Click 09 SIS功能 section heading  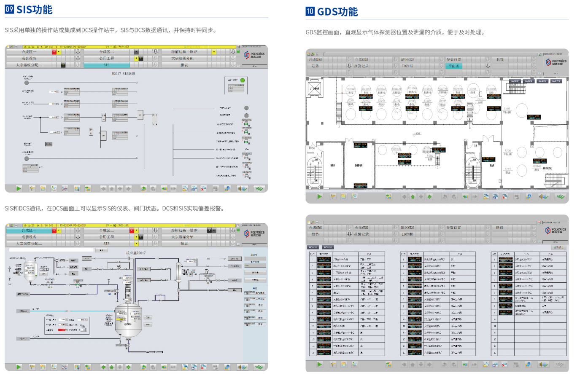[29, 9]
